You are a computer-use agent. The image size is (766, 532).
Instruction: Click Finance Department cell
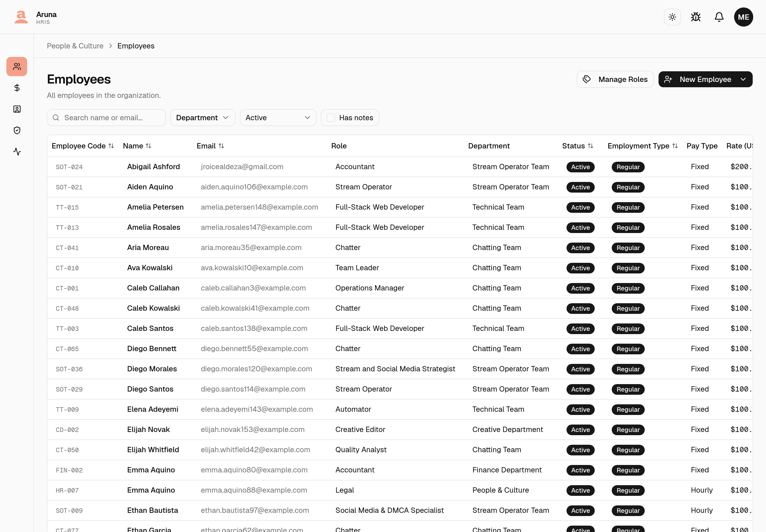pos(507,470)
